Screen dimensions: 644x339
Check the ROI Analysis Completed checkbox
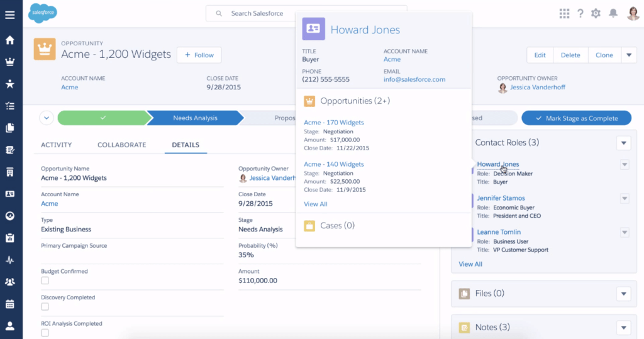tap(45, 333)
